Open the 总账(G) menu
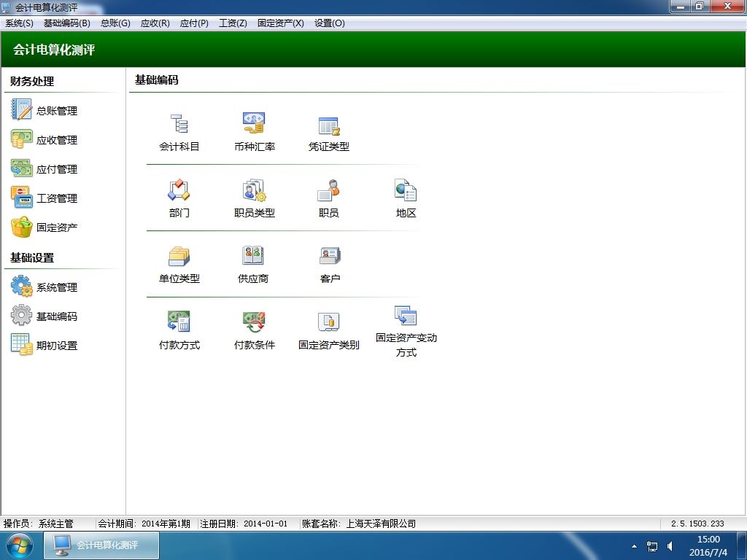The width and height of the screenshot is (747, 560). tap(115, 23)
